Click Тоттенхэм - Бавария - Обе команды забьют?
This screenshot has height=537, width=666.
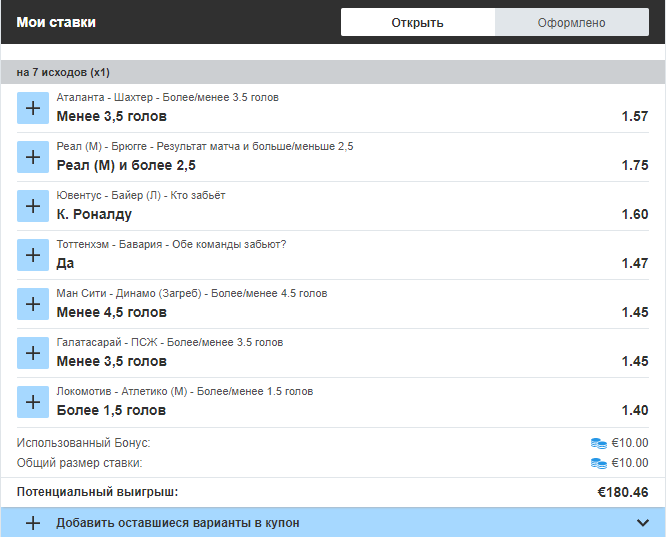(x=172, y=244)
